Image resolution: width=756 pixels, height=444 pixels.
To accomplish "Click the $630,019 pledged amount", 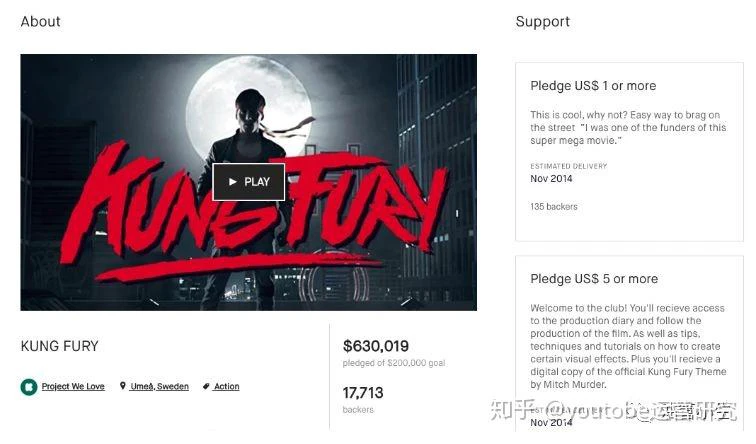I will pos(376,346).
